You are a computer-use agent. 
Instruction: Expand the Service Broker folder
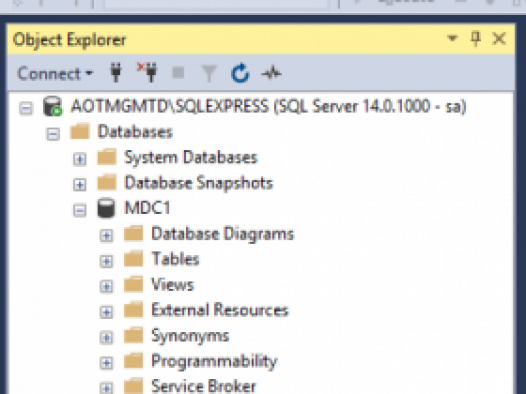[x=106, y=388]
